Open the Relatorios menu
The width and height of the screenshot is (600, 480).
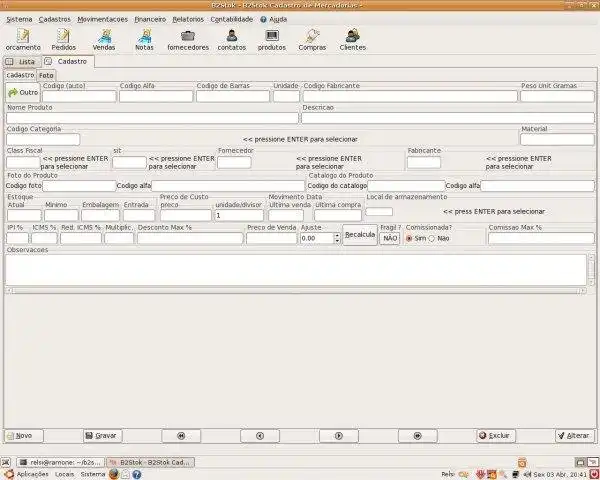[x=188, y=19]
